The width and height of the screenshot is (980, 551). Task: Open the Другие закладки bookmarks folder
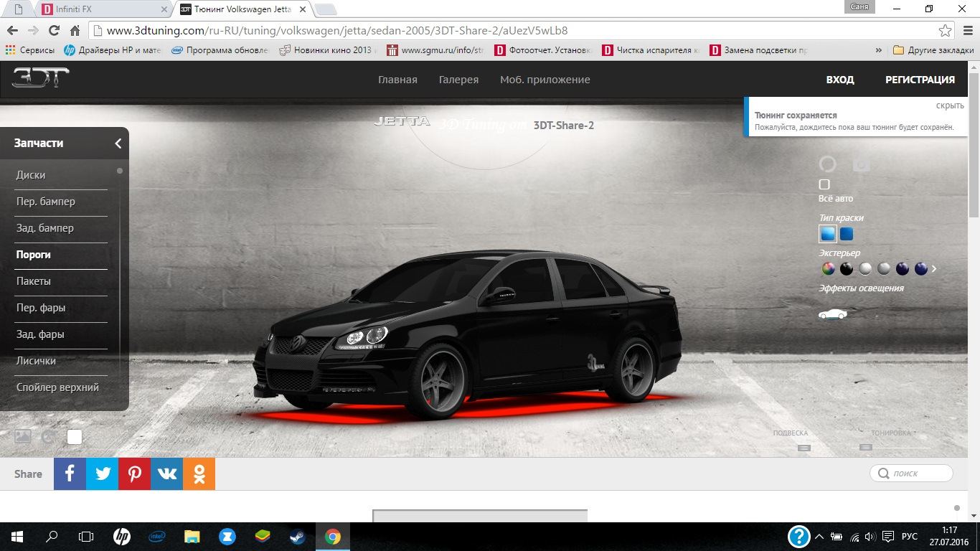tap(933, 50)
